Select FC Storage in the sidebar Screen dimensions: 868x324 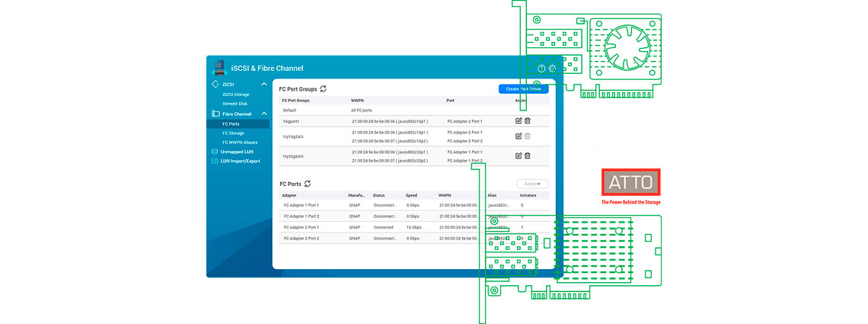point(233,133)
